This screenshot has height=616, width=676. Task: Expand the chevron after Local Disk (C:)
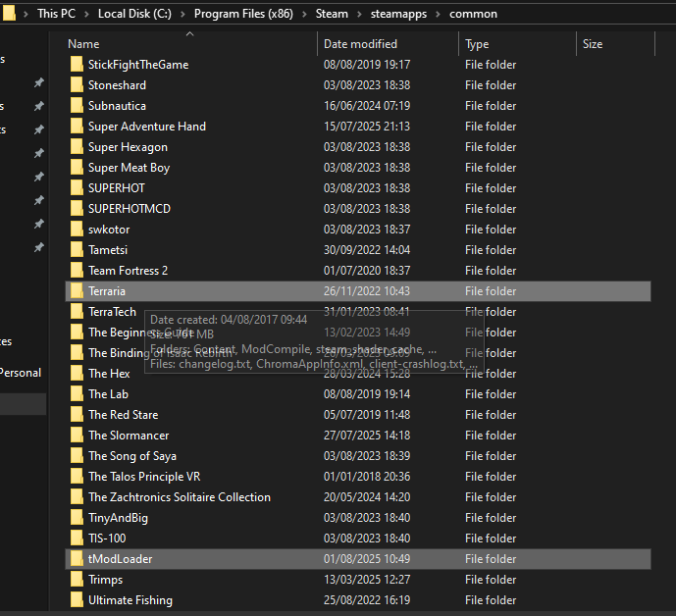[x=182, y=15]
